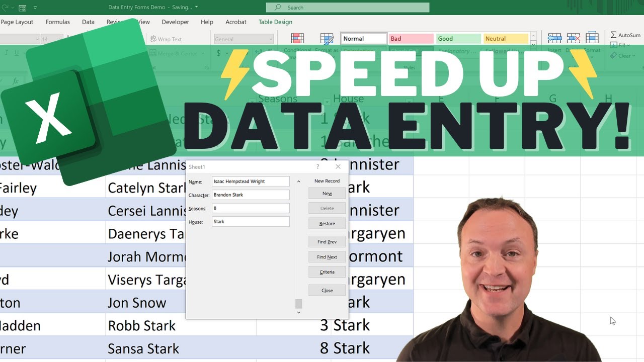Viewport: 644px width, 362px height.
Task: Click the Insert cells icon
Action: click(x=554, y=38)
